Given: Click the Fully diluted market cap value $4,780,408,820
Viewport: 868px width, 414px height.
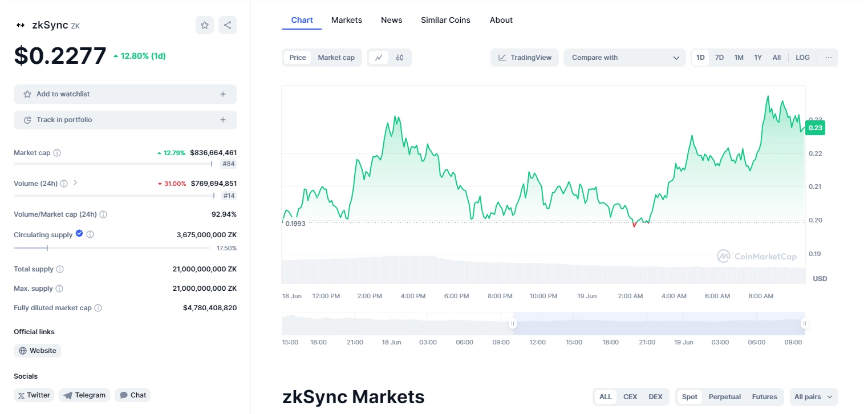Looking at the screenshot, I should (x=210, y=308).
